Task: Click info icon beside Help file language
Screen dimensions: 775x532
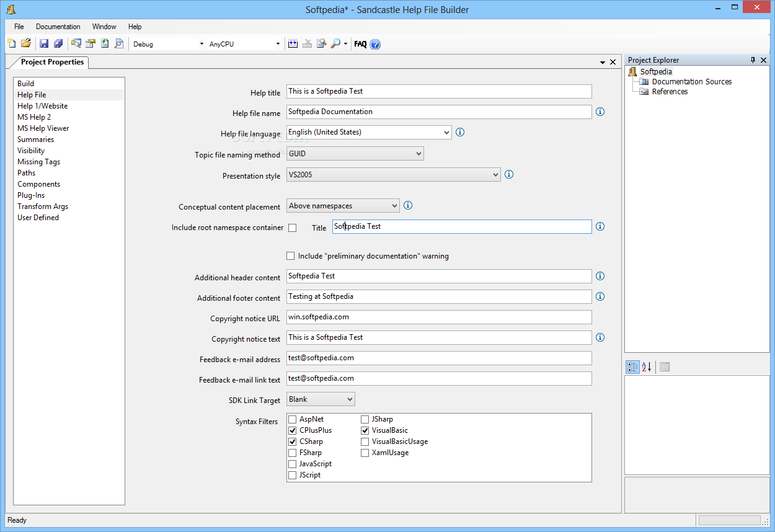Action: tap(460, 132)
